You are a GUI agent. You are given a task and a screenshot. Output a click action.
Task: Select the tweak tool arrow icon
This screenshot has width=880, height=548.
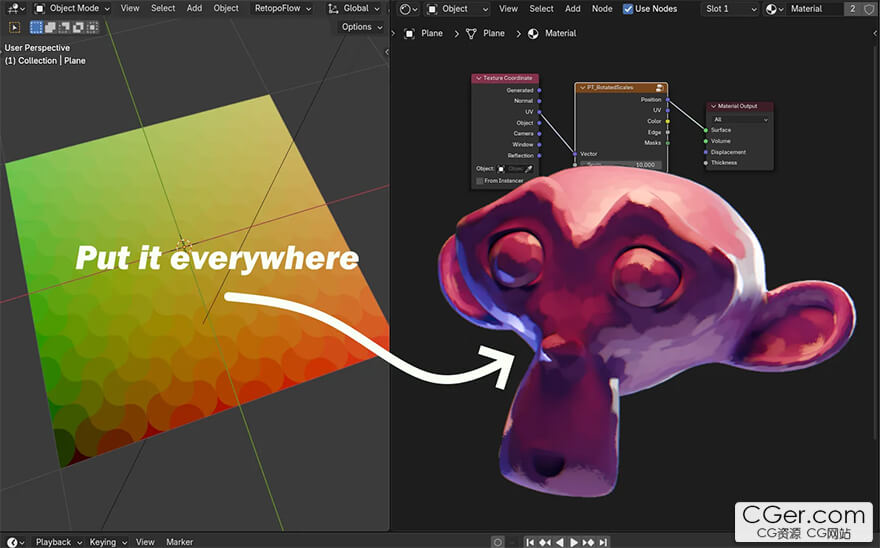pyautogui.click(x=15, y=27)
